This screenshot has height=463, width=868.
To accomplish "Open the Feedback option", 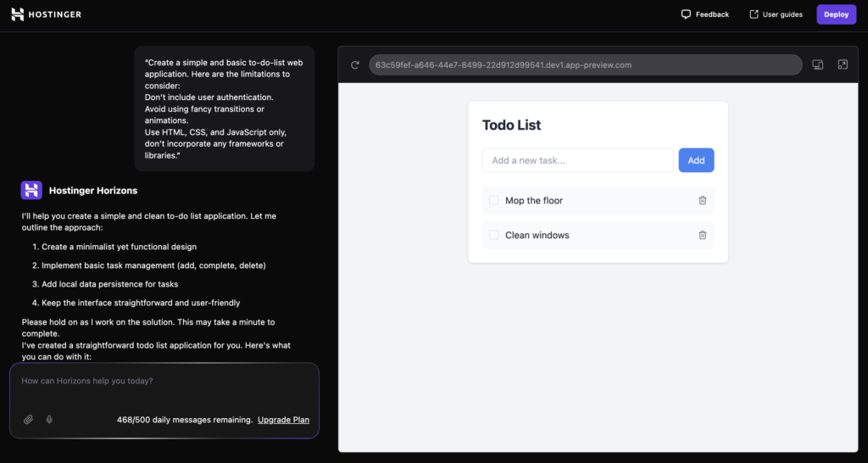I will point(704,14).
